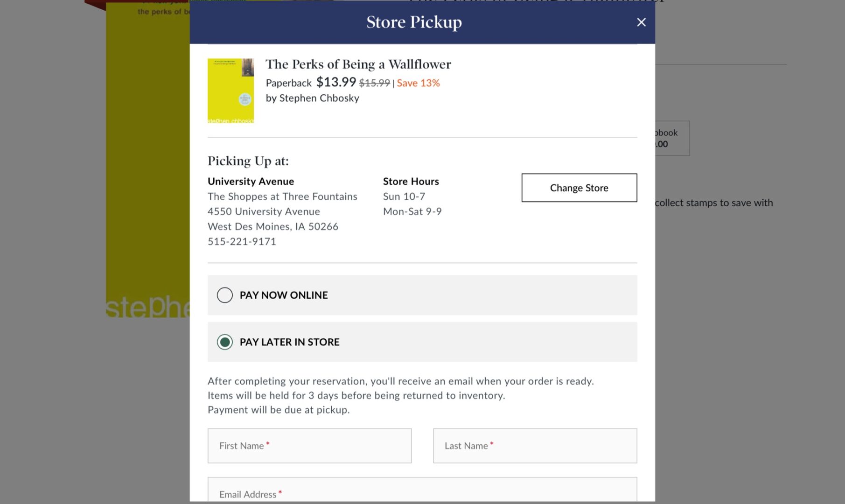Viewport: 845px width, 504px height.
Task: Click the Change Store button
Action: 579,188
